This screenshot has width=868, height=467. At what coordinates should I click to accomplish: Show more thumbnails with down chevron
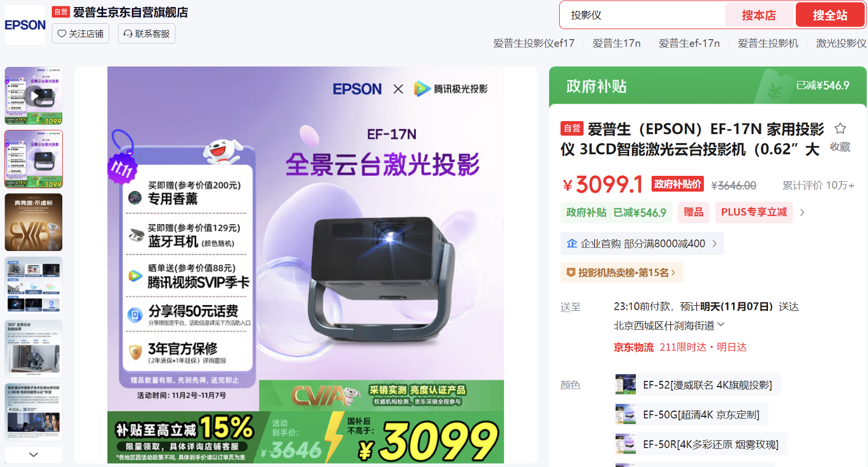pyautogui.click(x=34, y=454)
